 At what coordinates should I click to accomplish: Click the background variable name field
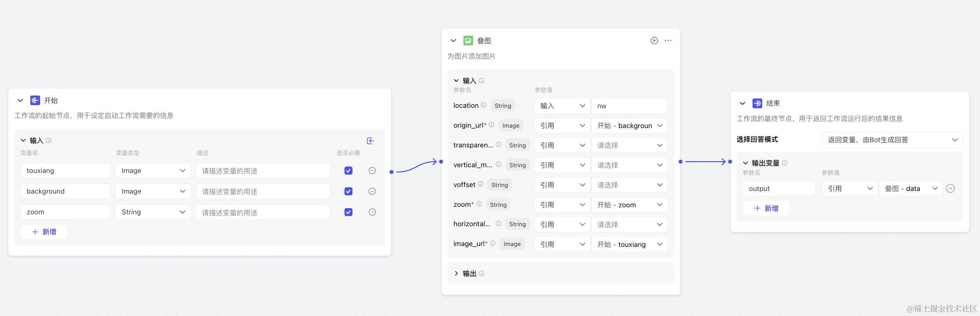click(65, 191)
